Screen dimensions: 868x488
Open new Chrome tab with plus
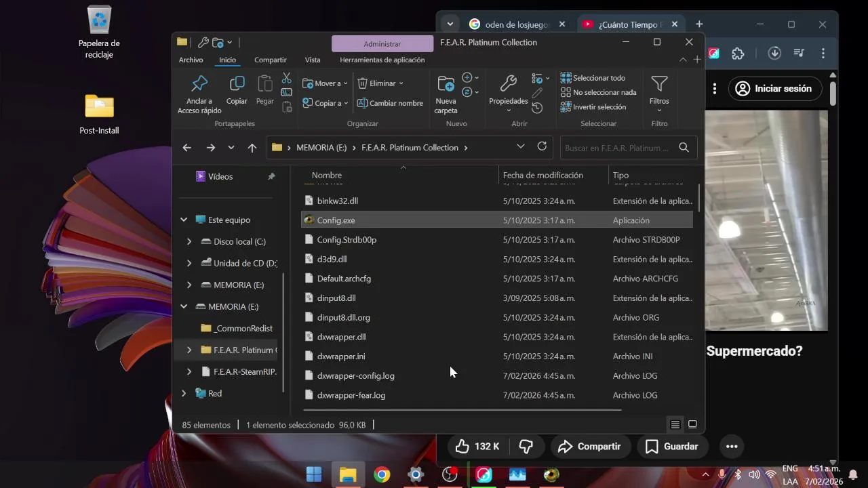pos(699,24)
